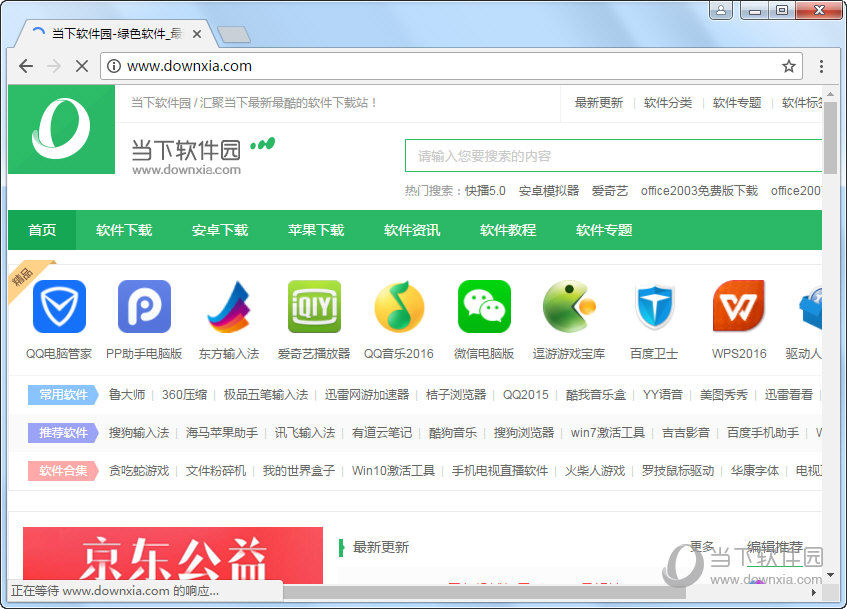Open 鲁大师 link

point(127,395)
